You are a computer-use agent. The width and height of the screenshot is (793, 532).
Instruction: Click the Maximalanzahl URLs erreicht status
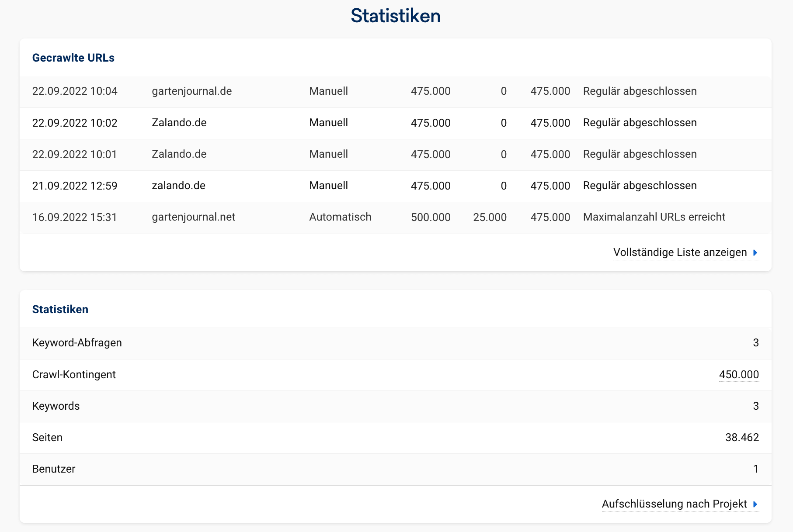coord(654,217)
